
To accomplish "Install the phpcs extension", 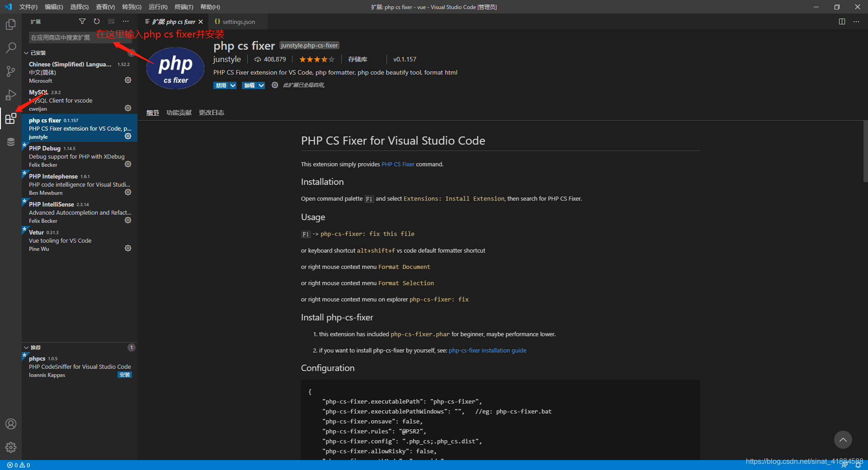I will coord(125,375).
